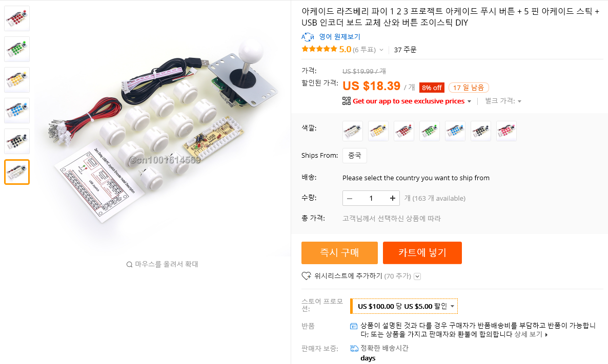Click the 카트에 넣기 add to cart button
608x364 pixels.
tap(422, 252)
